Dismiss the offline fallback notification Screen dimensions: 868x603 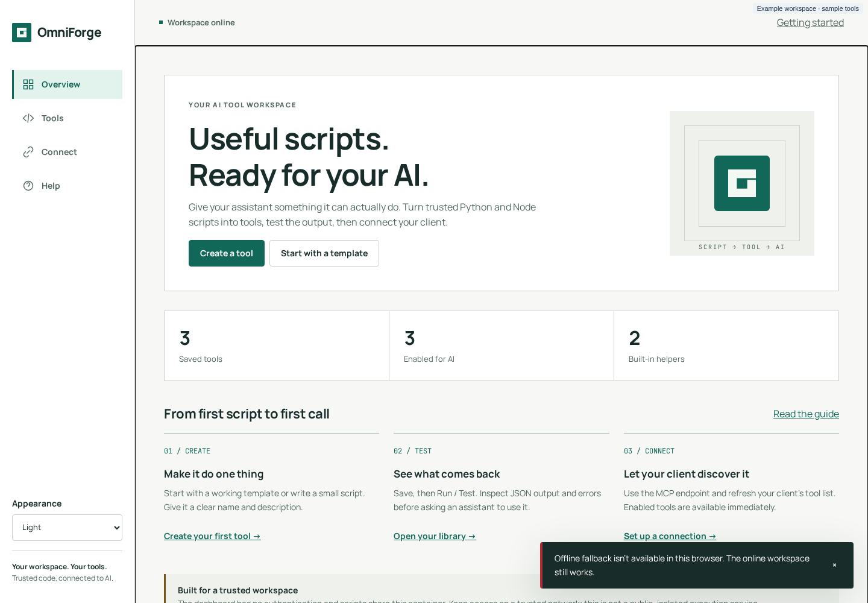click(834, 565)
